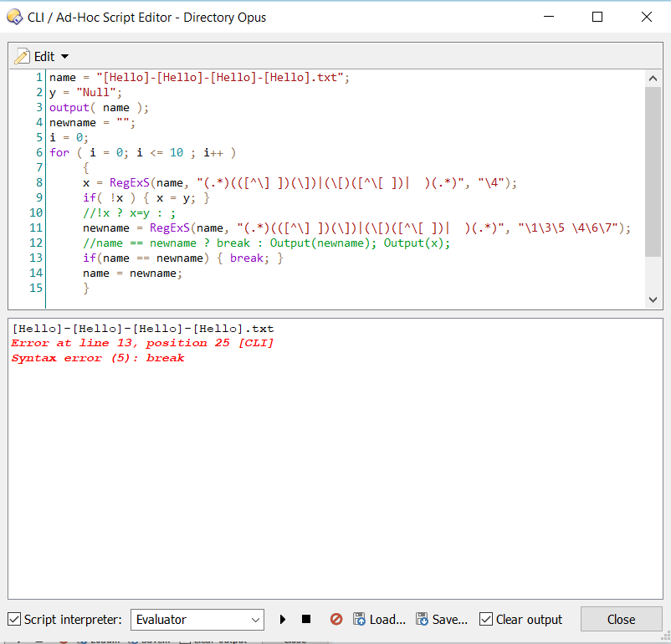This screenshot has height=644, width=671.
Task: Click the Stop script square icon
Action: [306, 620]
